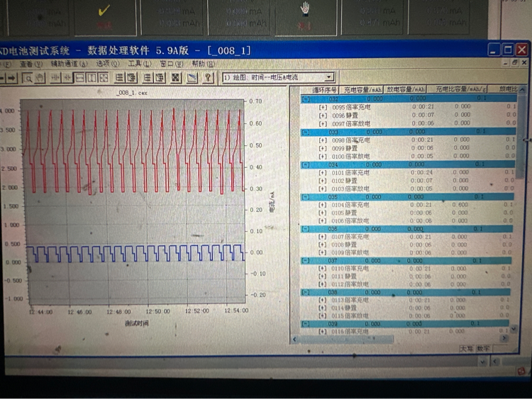Expand step 0102 静置 row
The width and height of the screenshot is (532, 399).
322,181
